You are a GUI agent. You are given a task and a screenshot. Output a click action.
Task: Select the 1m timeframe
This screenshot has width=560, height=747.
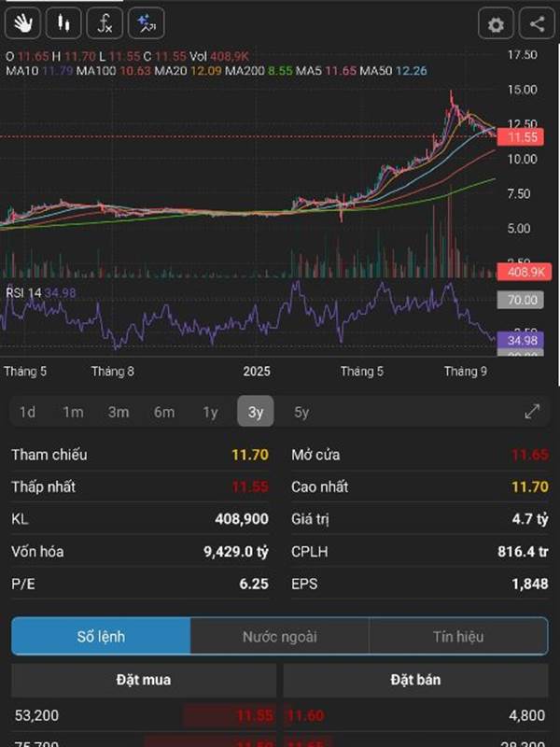pyautogui.click(x=73, y=412)
